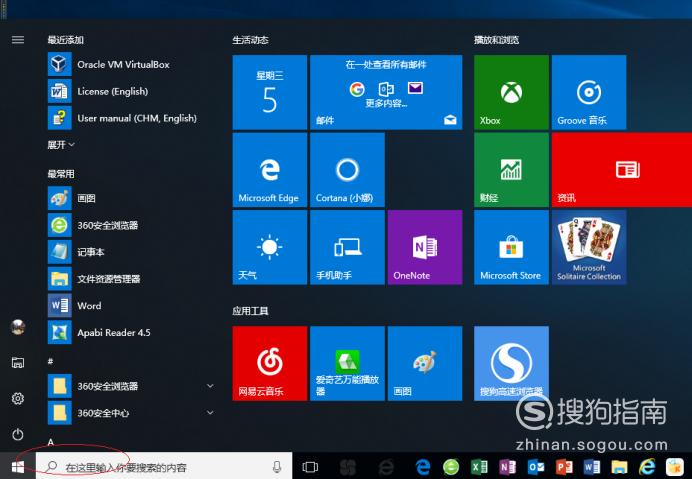Launch the Xbox tile
The image size is (692, 479).
pyautogui.click(x=511, y=92)
